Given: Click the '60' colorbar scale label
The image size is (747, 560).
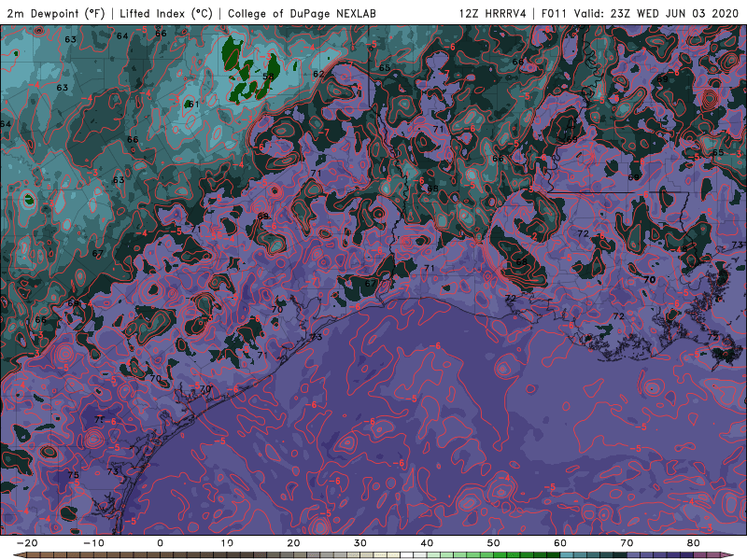Looking at the screenshot, I should coord(560,543).
